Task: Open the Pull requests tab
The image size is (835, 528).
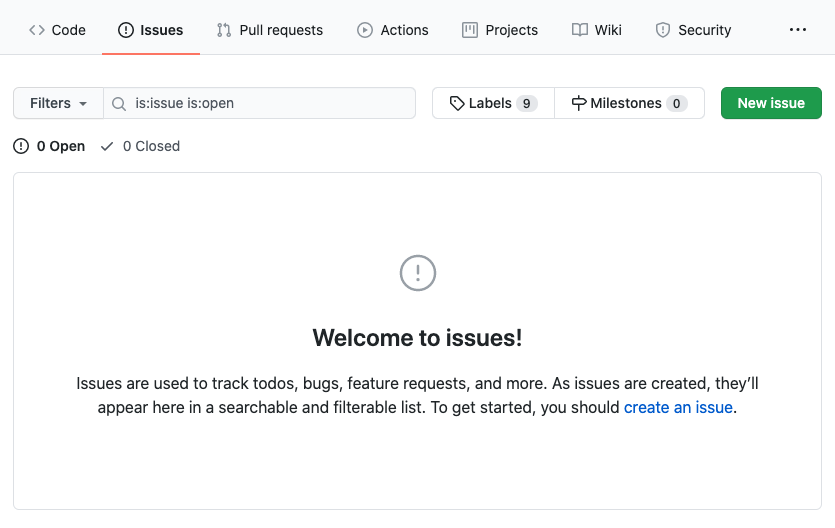Action: point(269,30)
